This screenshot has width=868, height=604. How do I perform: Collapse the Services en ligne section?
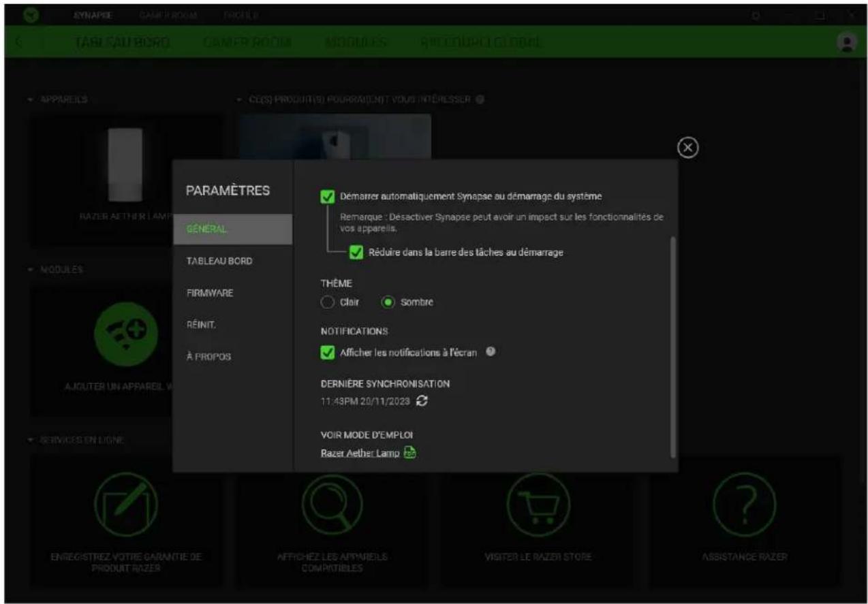pyautogui.click(x=31, y=440)
